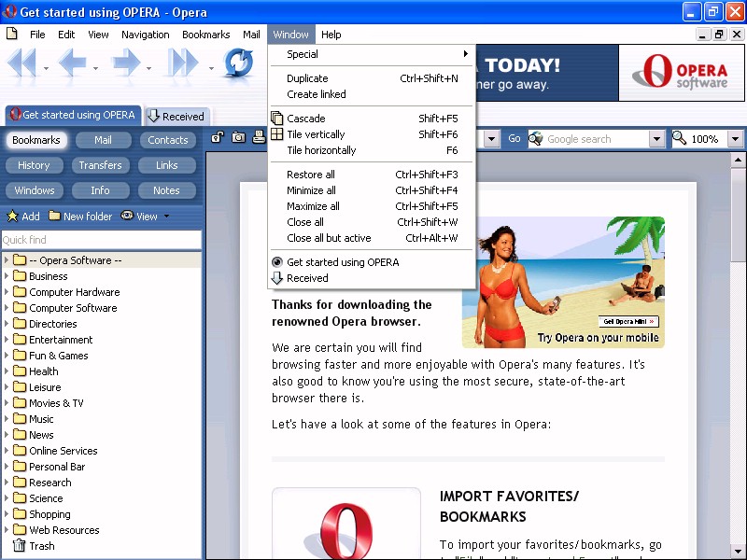The height and width of the screenshot is (560, 747).
Task: Open the bookmarks View dropdown arrow
Action: pos(166,217)
